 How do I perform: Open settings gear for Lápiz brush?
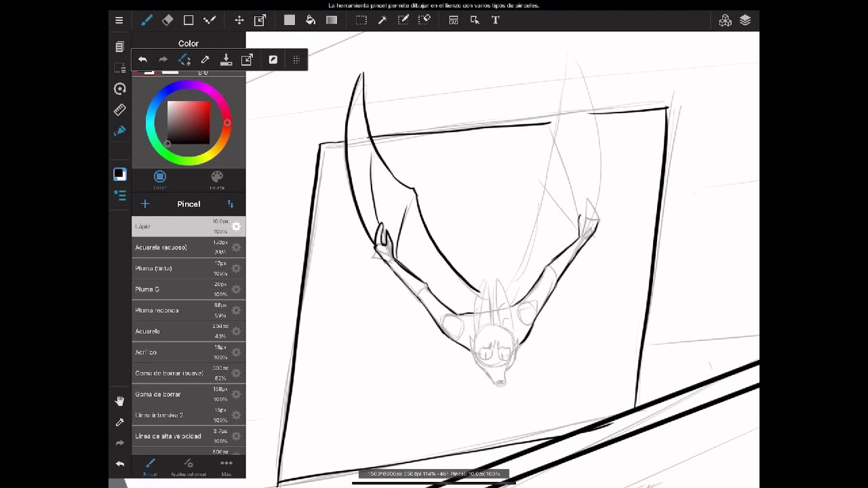pyautogui.click(x=236, y=226)
